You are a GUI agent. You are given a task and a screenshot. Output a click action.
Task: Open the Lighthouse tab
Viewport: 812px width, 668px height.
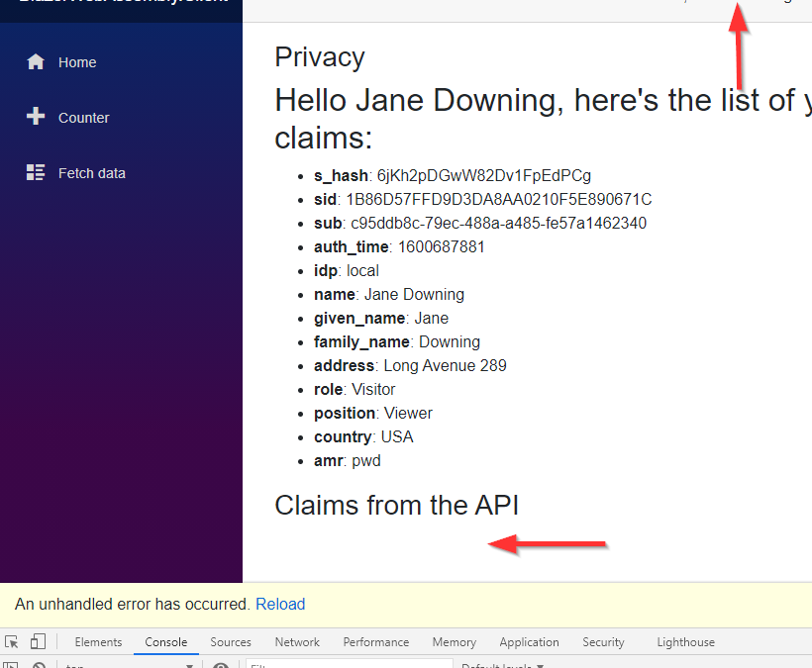(685, 642)
